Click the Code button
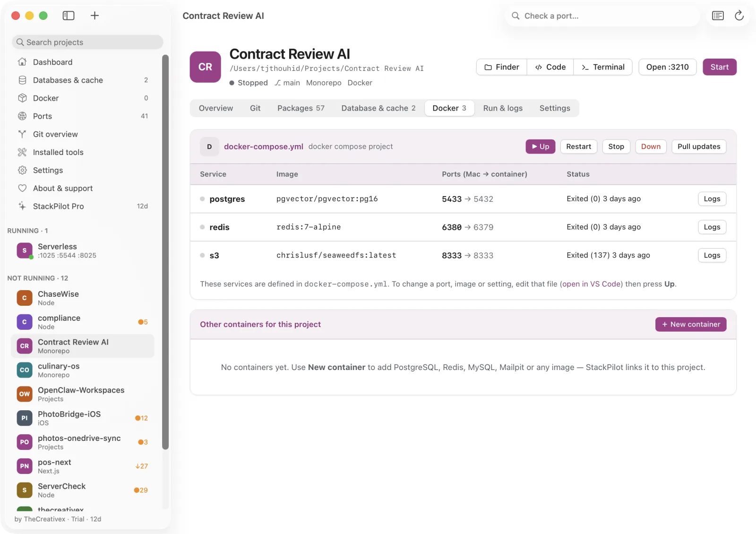 pos(550,67)
